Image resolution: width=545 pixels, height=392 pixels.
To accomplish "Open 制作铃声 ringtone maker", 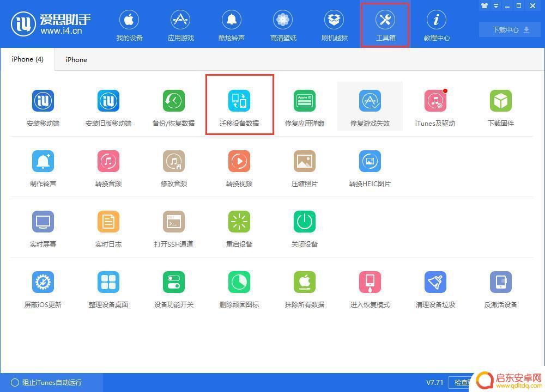I will (43, 168).
